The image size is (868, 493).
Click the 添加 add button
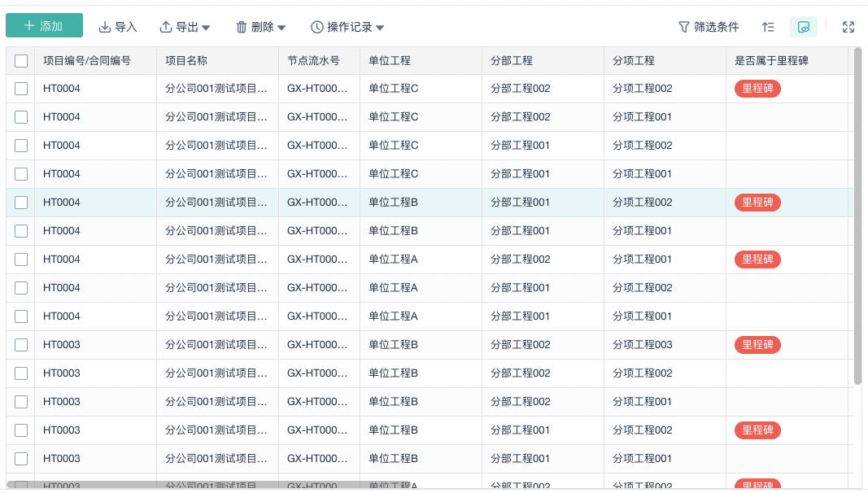point(44,25)
